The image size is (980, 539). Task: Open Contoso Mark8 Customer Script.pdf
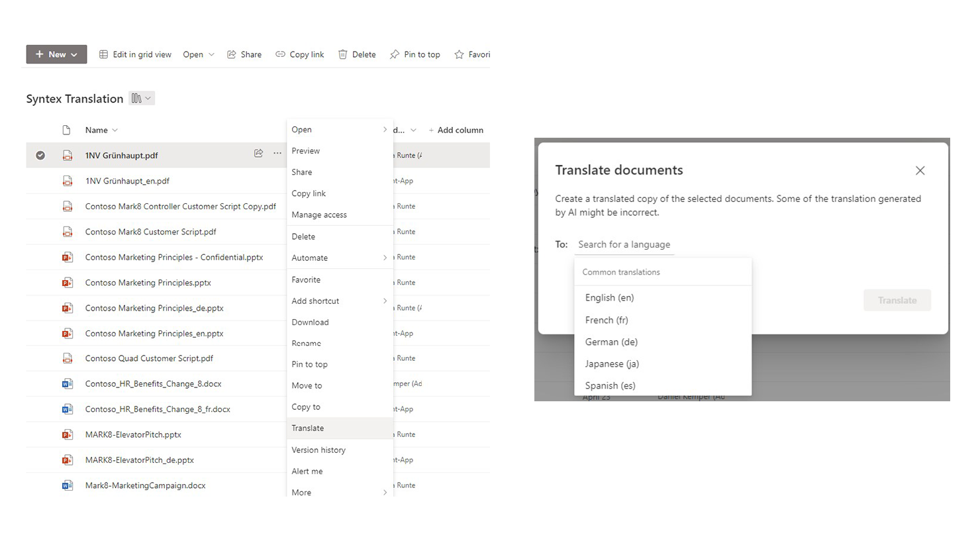151,232
